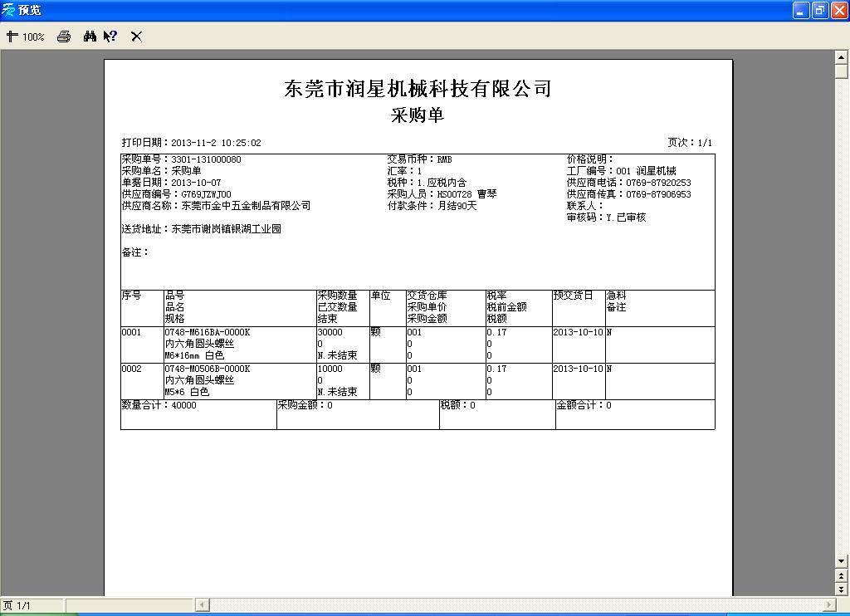Click the 100% zoom tool
Viewport: 850px width, 616px height.
pos(26,37)
